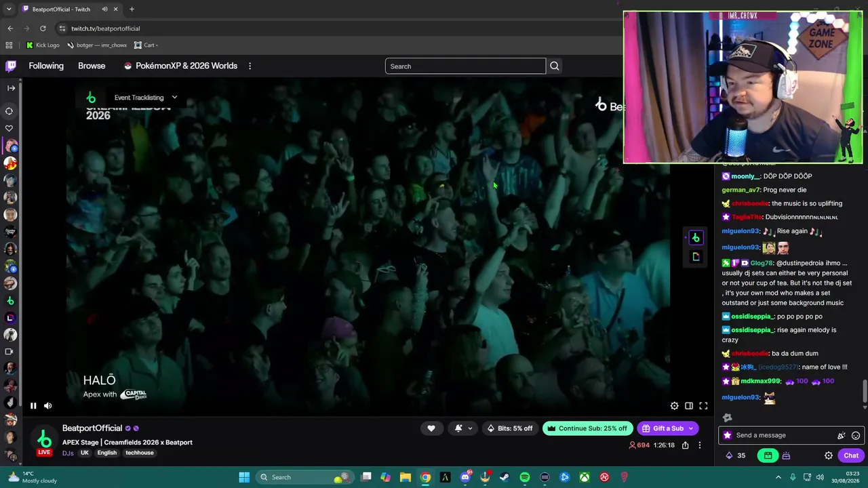Open the bits cheer icon in chat input
The width and height of the screenshot is (868, 488).
coord(842,436)
